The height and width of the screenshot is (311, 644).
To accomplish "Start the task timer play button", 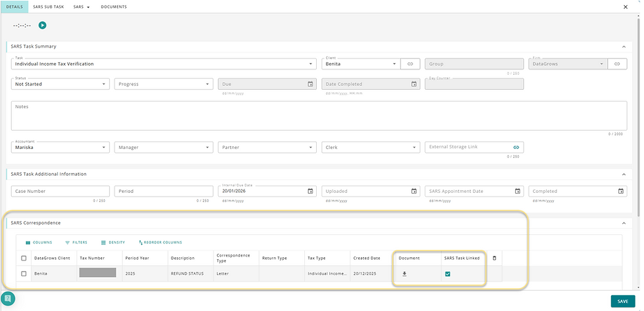I will coord(42,26).
